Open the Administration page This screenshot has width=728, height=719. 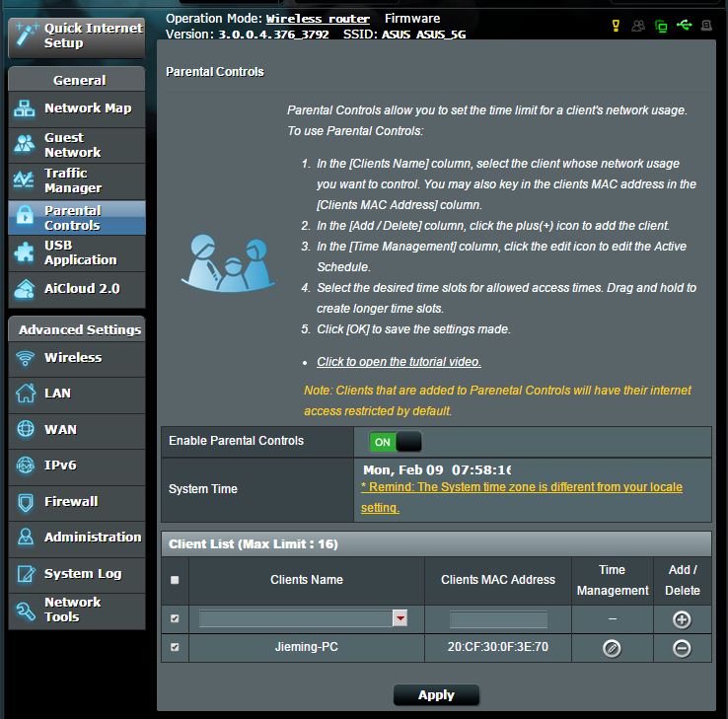point(77,538)
